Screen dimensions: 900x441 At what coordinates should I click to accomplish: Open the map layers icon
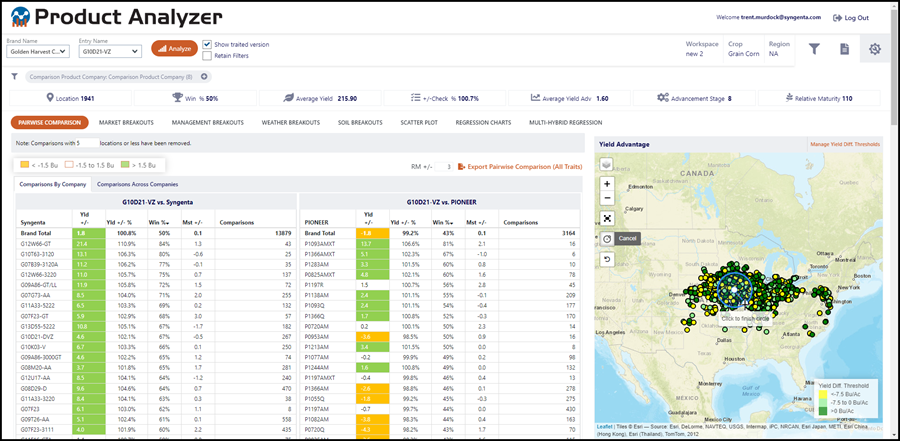pos(607,165)
